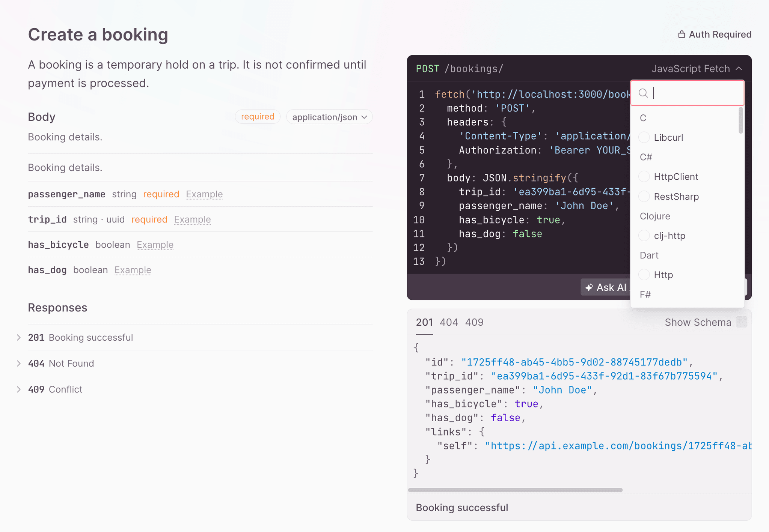Click the response example horizontal scrollbar
The width and height of the screenshot is (769, 532).
515,490
